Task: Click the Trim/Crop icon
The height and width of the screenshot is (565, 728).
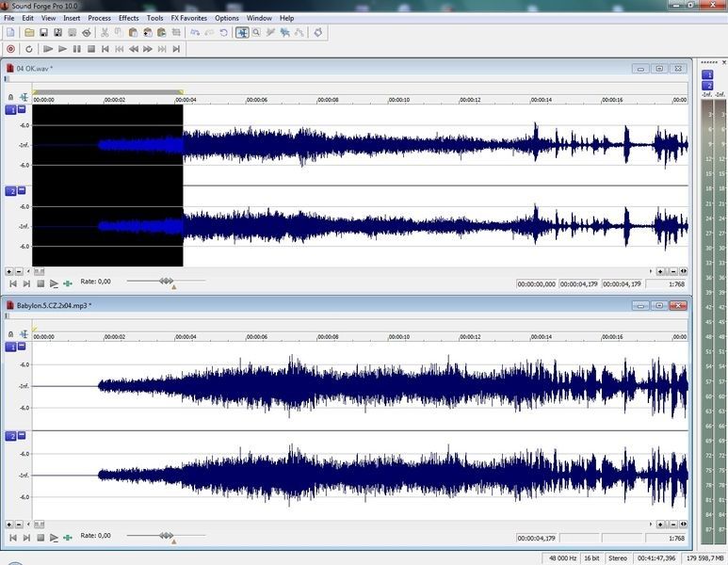Action: (176, 33)
